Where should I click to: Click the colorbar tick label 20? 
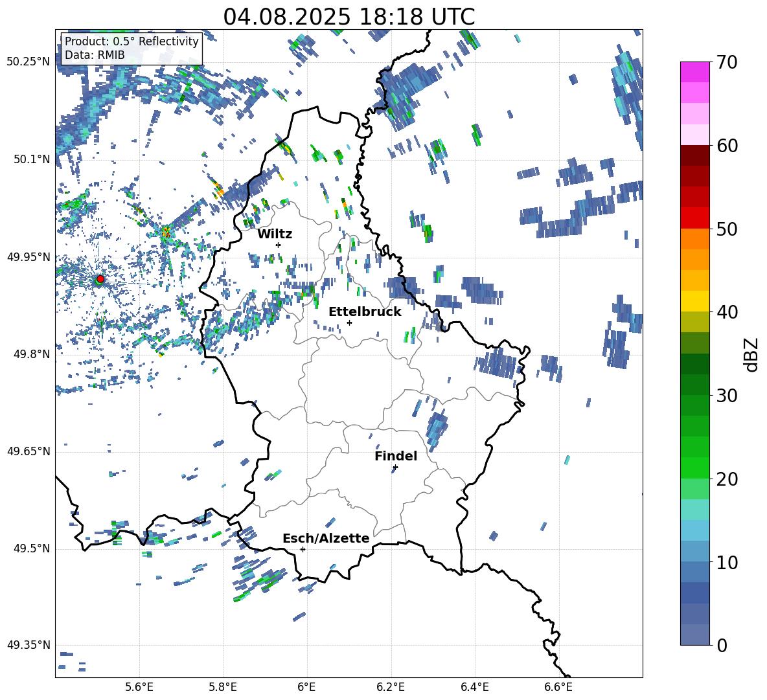pyautogui.click(x=727, y=479)
